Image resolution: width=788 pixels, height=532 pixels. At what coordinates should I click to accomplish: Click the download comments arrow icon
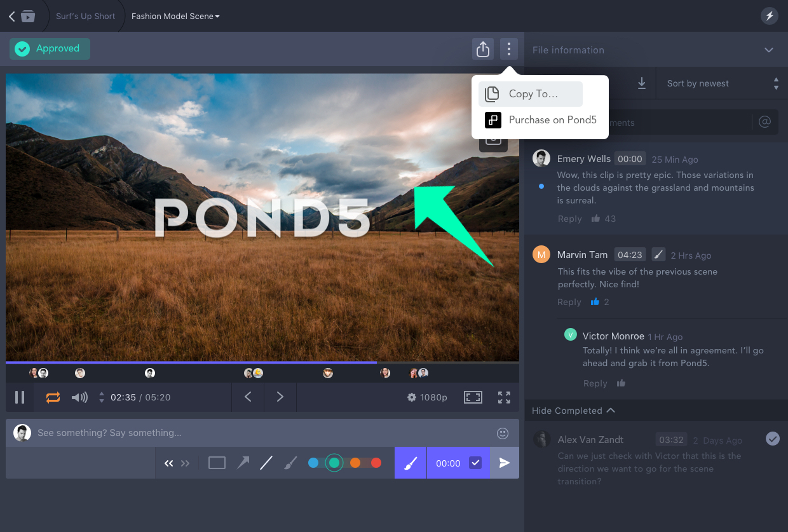(x=642, y=83)
